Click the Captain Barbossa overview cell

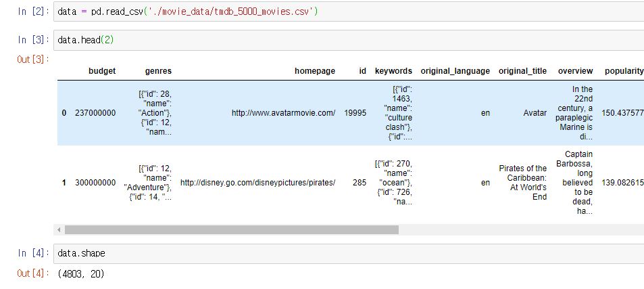575,183
